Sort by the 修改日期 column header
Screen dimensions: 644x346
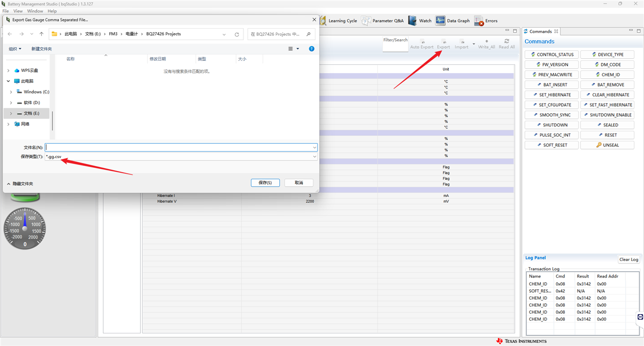point(157,59)
